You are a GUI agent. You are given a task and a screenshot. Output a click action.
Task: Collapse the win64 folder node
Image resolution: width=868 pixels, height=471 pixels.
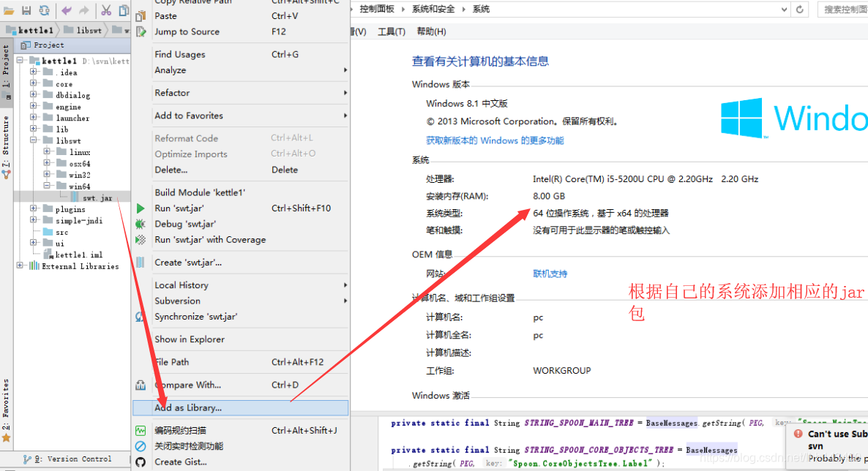(x=47, y=186)
